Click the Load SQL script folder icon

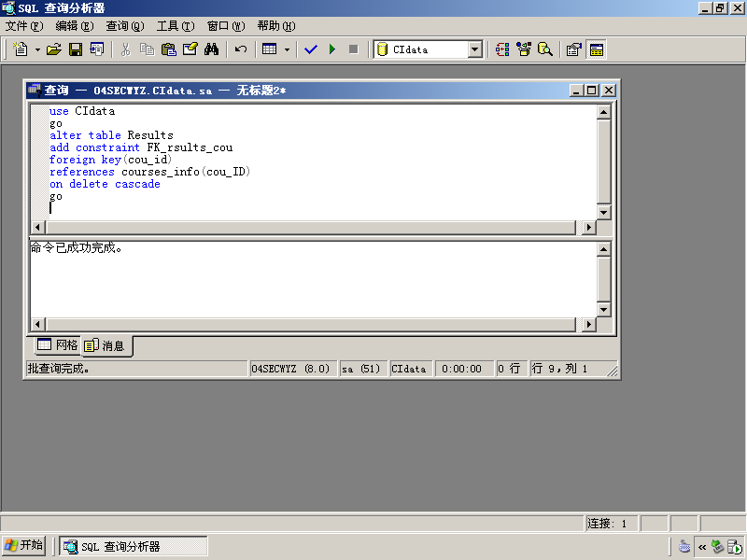(x=54, y=49)
